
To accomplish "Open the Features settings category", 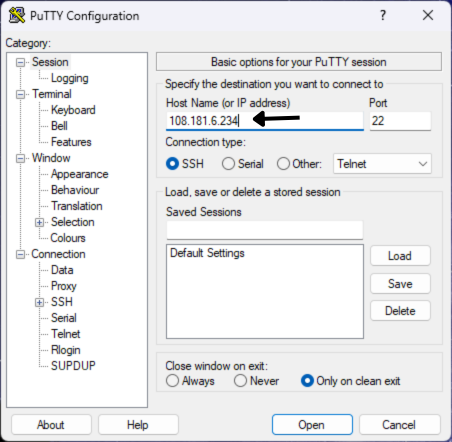I will pos(71,142).
